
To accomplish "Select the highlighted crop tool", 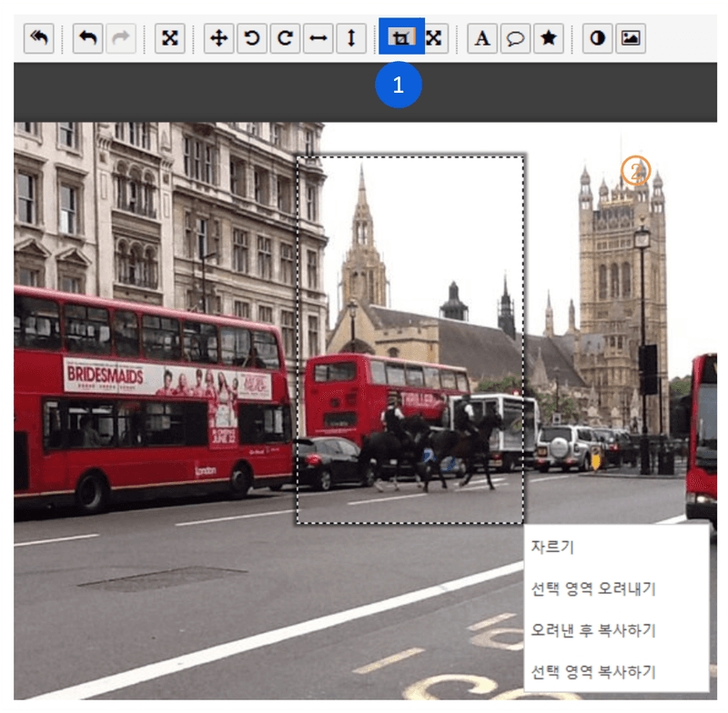I will click(400, 38).
